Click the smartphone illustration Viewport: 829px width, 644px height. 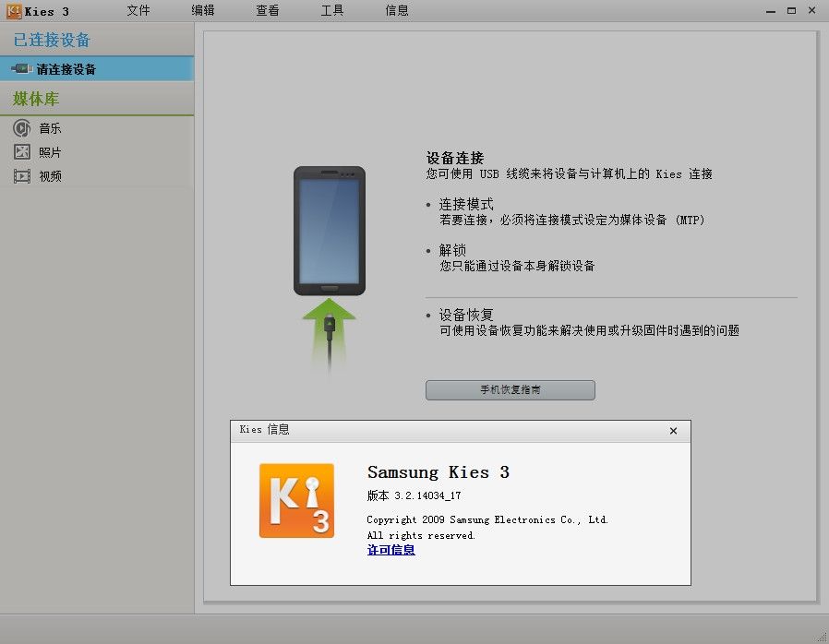tap(330, 231)
